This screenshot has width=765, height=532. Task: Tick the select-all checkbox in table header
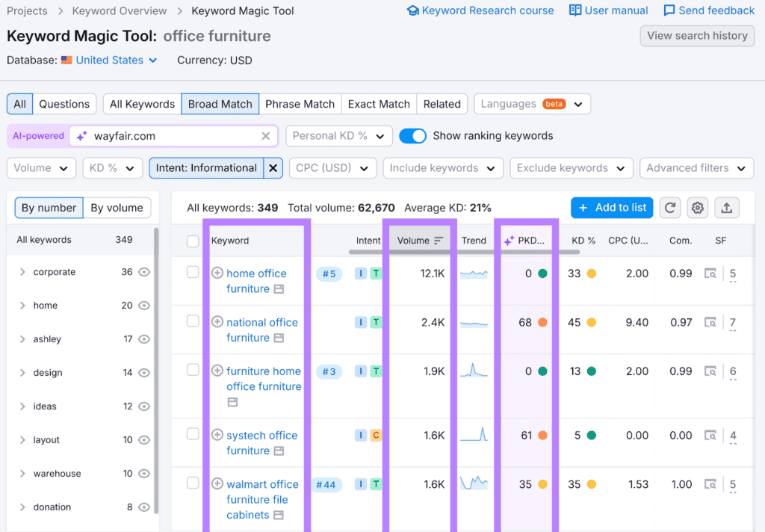pyautogui.click(x=193, y=241)
